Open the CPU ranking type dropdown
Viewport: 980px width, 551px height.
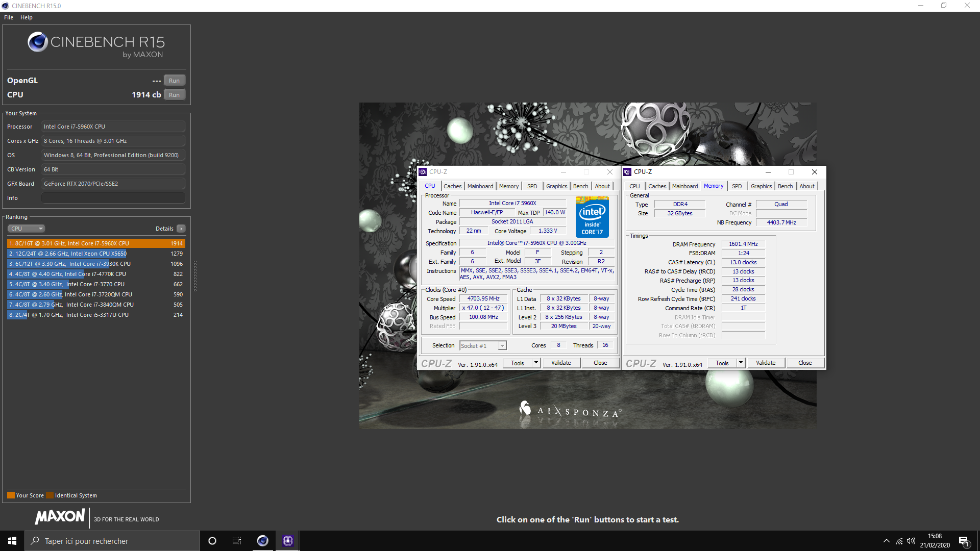pyautogui.click(x=26, y=229)
